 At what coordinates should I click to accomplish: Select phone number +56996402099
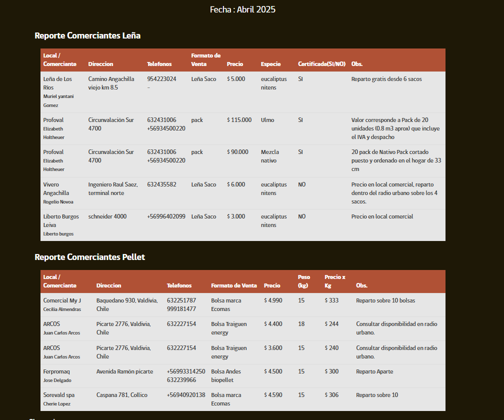(x=166, y=216)
